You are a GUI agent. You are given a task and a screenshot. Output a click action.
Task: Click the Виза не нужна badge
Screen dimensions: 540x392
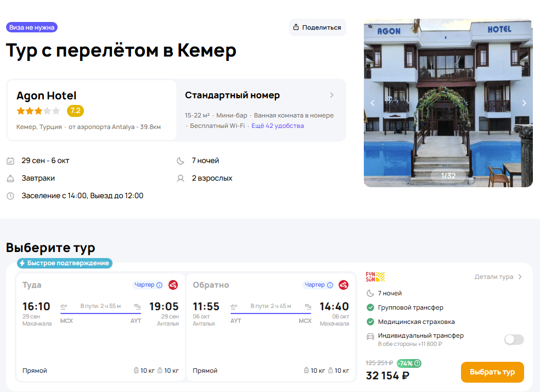click(32, 27)
